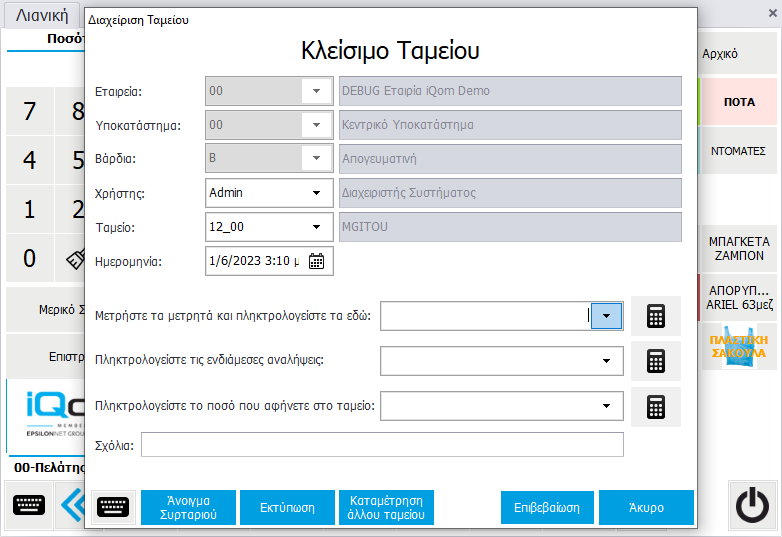Click the Άκυρο button

point(646,508)
